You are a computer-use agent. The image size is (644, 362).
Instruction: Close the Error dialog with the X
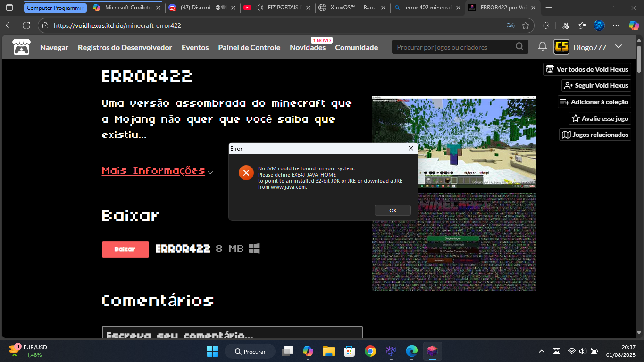[410, 148]
